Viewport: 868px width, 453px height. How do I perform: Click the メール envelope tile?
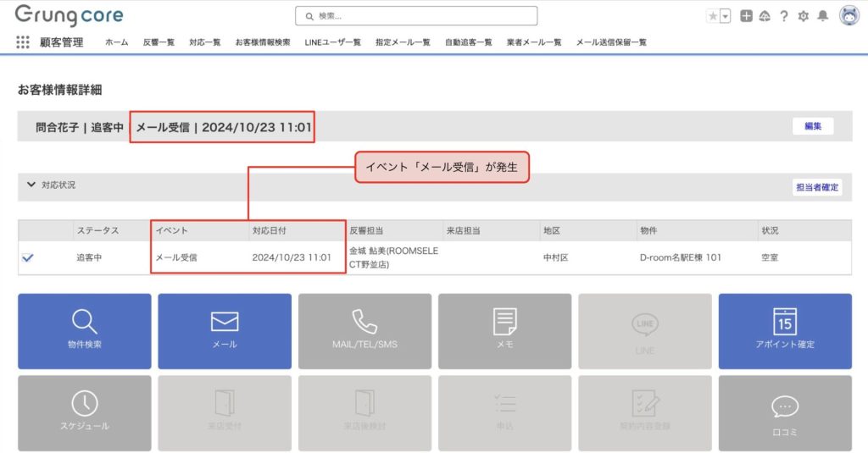225,331
